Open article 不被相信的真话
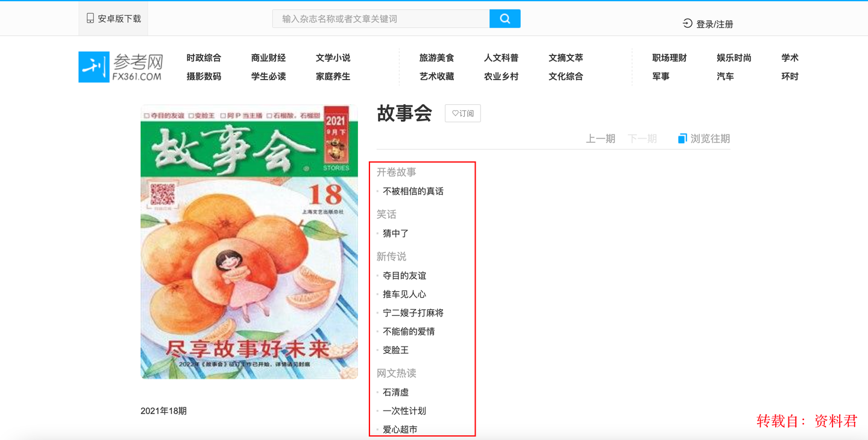Image resolution: width=868 pixels, height=440 pixels. pyautogui.click(x=413, y=191)
